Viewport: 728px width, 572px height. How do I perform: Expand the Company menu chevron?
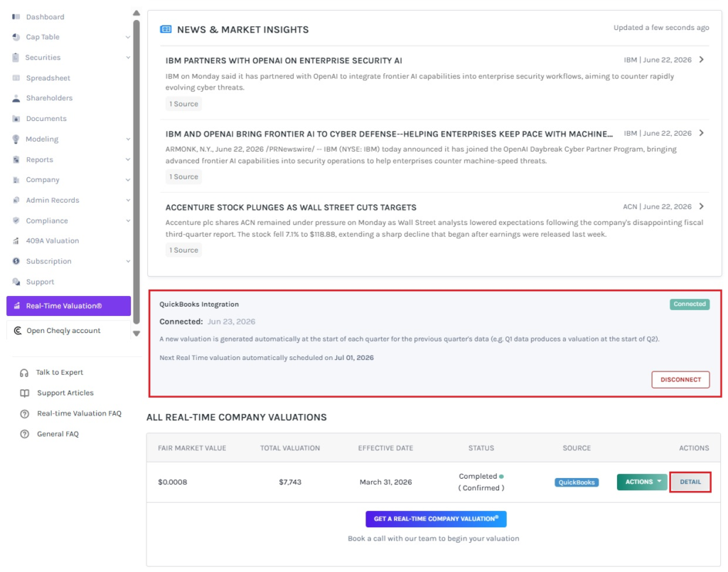coord(128,180)
